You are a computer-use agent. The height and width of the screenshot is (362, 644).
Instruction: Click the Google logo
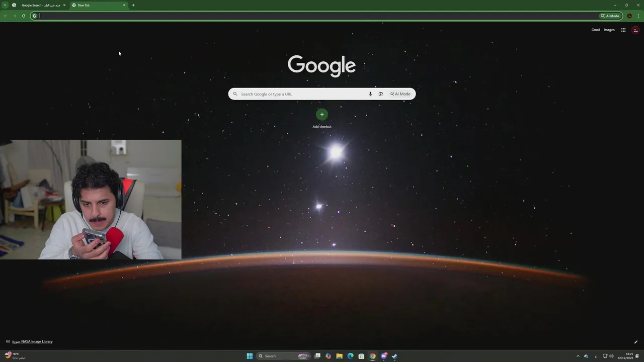321,66
